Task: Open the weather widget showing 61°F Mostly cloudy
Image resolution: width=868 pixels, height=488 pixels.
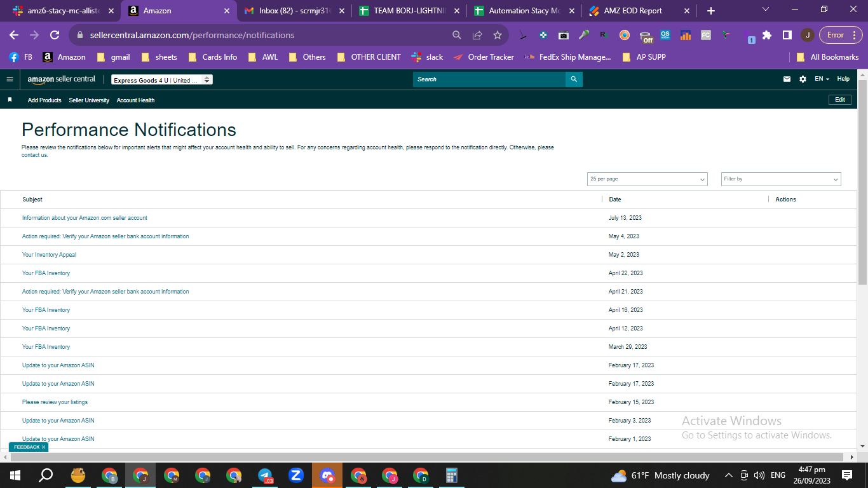Action: 660,475
